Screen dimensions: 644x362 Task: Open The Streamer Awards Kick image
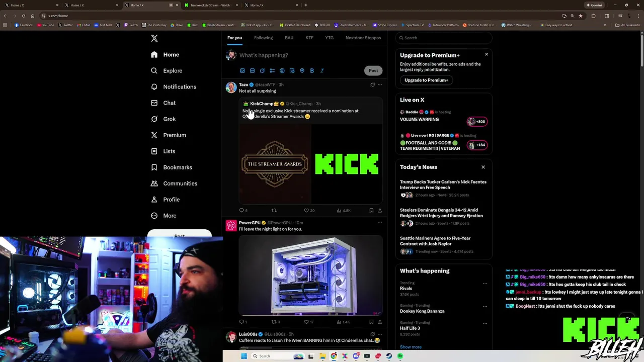click(310, 164)
